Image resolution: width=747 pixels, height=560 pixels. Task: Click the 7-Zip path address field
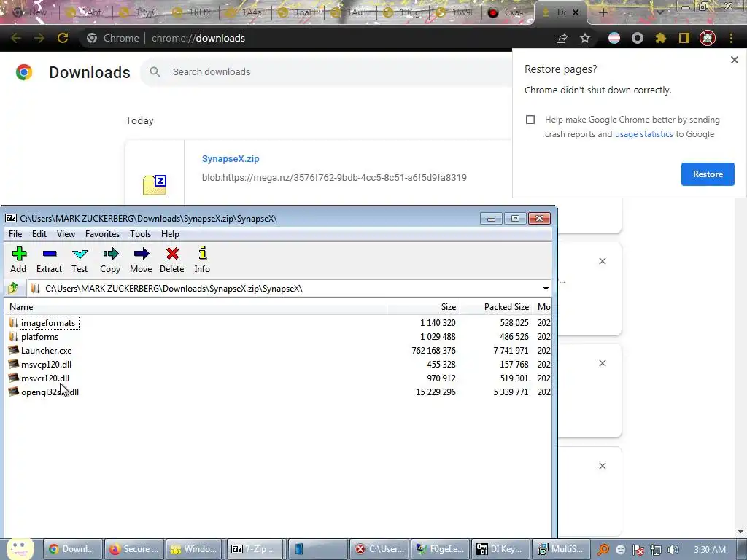pos(286,289)
